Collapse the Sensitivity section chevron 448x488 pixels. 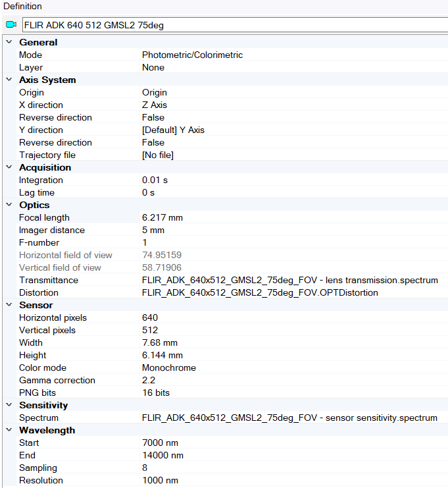coord(9,405)
